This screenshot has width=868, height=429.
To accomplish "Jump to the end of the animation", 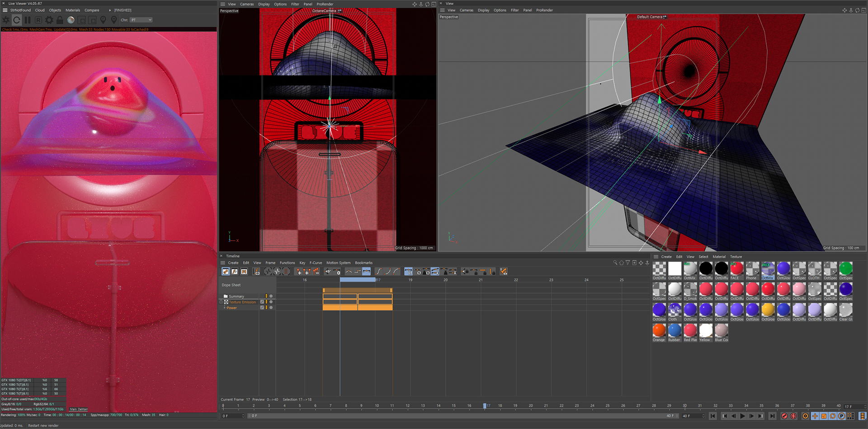I will (772, 416).
